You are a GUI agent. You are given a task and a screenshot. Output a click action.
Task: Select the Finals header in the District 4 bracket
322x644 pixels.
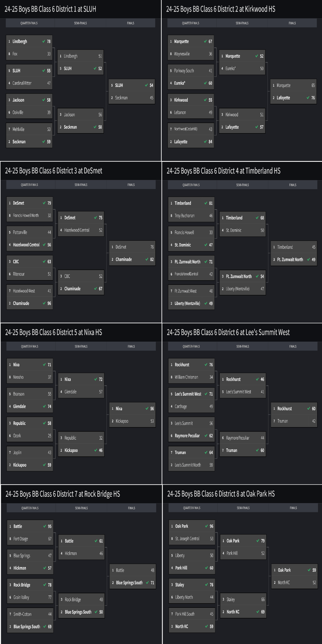tap(293, 185)
